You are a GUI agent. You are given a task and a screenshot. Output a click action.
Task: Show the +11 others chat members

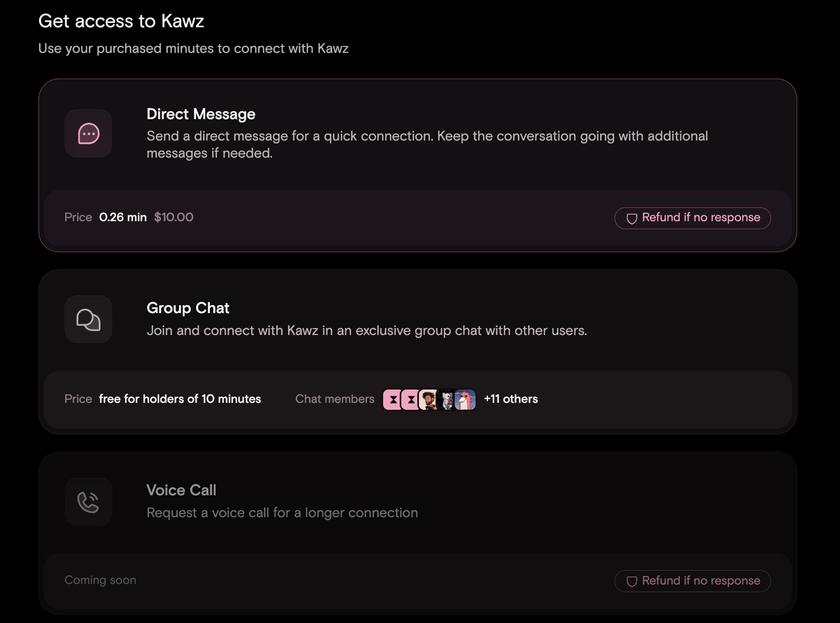(x=511, y=399)
